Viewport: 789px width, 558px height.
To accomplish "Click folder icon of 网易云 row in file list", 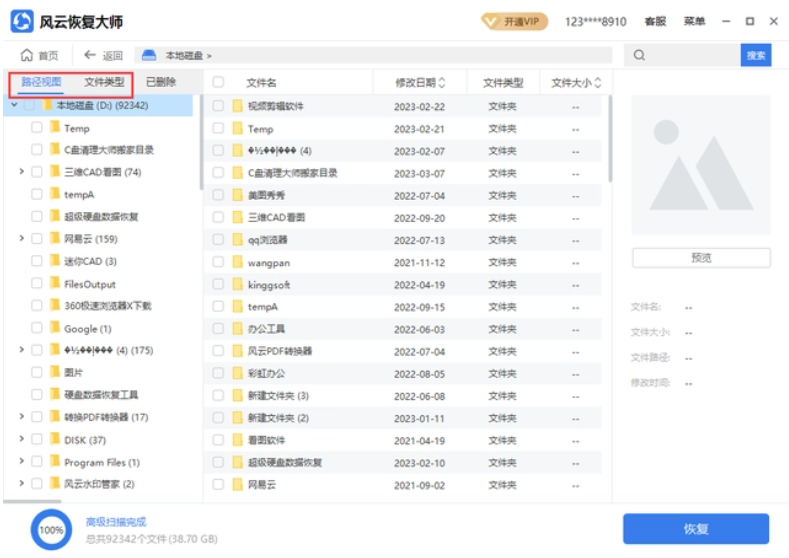I will (238, 485).
